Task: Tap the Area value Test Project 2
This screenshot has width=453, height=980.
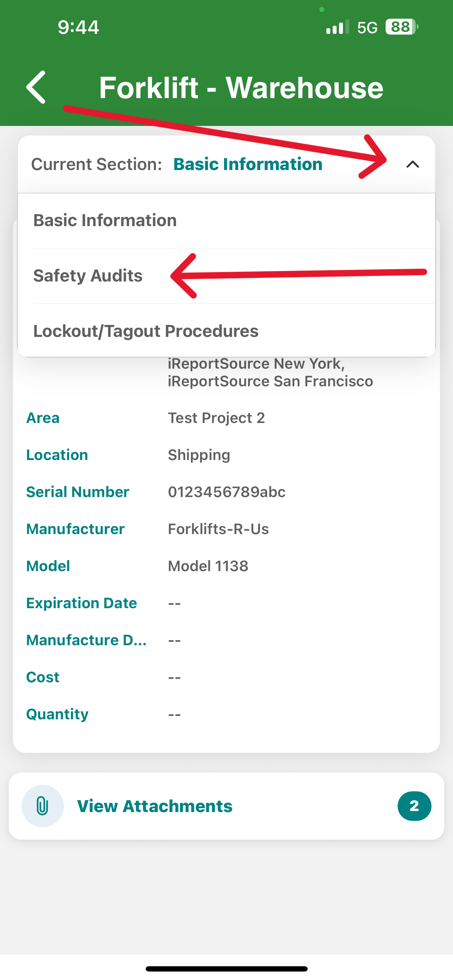Action: tap(216, 418)
